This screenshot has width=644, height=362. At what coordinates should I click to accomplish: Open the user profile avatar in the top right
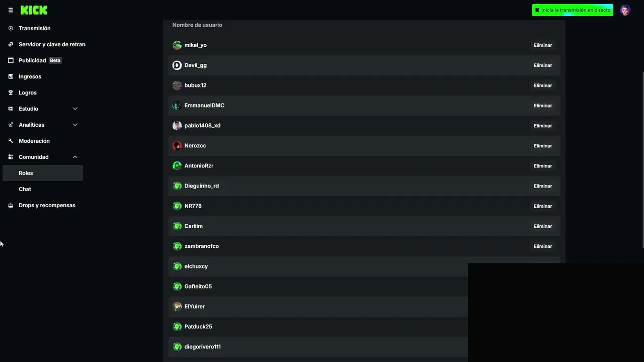625,10
